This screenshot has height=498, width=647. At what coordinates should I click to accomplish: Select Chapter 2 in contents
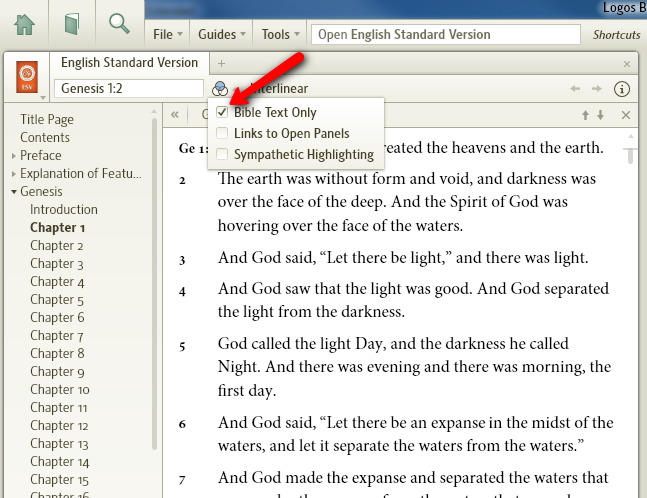click(57, 246)
